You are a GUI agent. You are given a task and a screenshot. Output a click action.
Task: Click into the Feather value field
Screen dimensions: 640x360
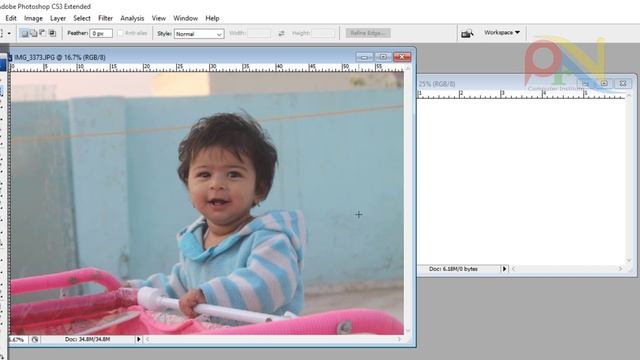(x=101, y=33)
